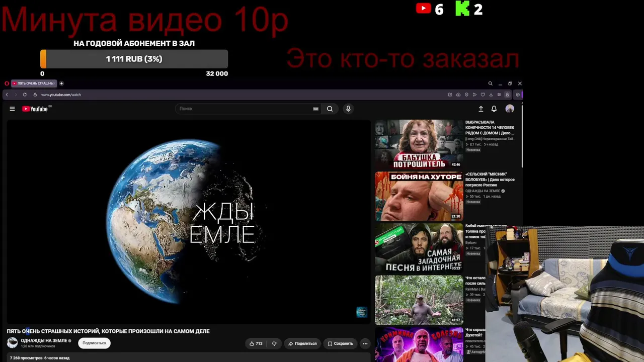Image resolution: width=644 pixels, height=362 pixels.
Task: Take a snapshot with the camera toolbar icon
Action: tap(458, 95)
